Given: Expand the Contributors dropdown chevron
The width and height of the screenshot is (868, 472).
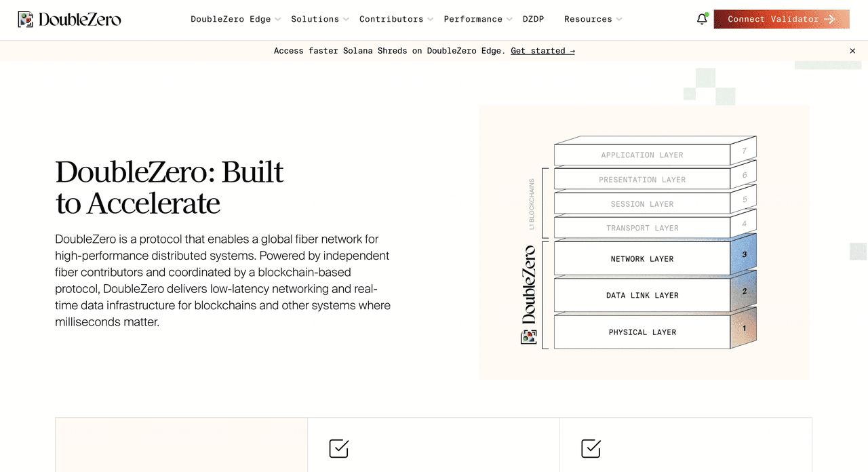Looking at the screenshot, I should point(430,20).
